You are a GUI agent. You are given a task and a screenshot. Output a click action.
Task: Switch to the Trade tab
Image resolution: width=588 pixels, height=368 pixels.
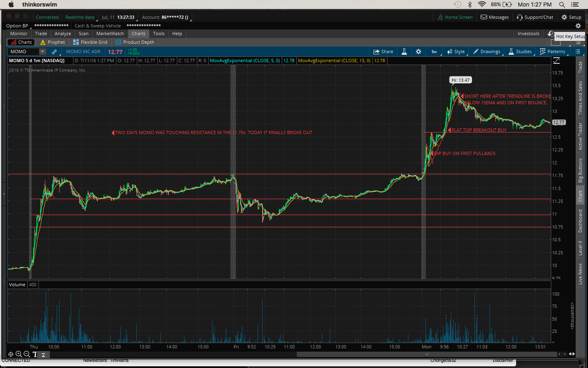pos(41,34)
